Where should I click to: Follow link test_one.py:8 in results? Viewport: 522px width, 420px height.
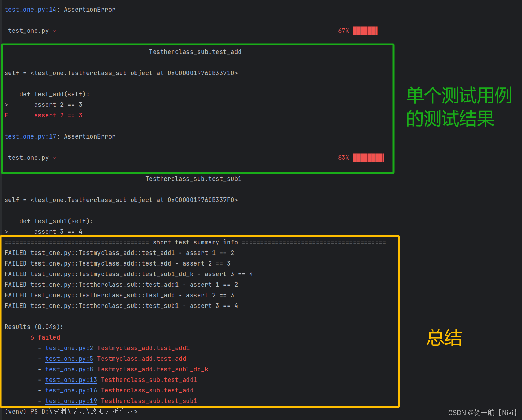coord(69,369)
